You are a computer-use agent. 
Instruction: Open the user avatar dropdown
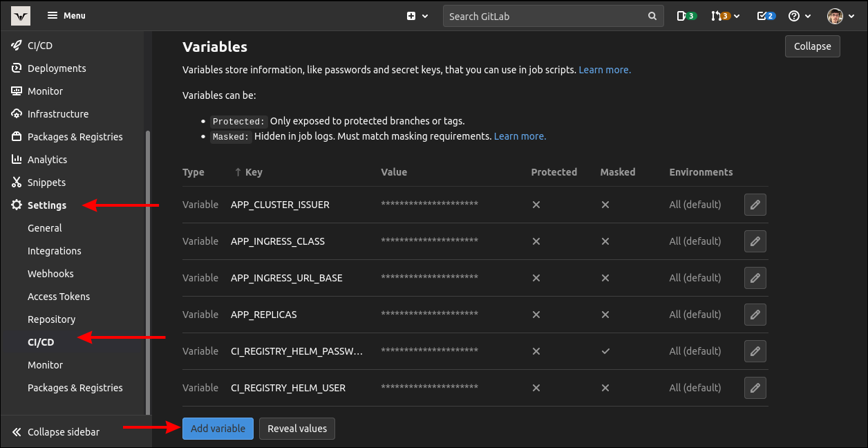click(x=840, y=16)
